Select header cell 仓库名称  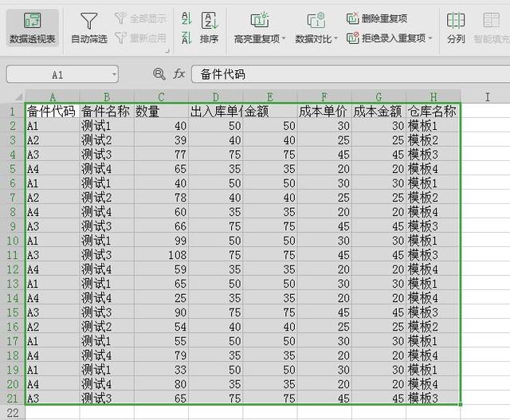point(433,112)
